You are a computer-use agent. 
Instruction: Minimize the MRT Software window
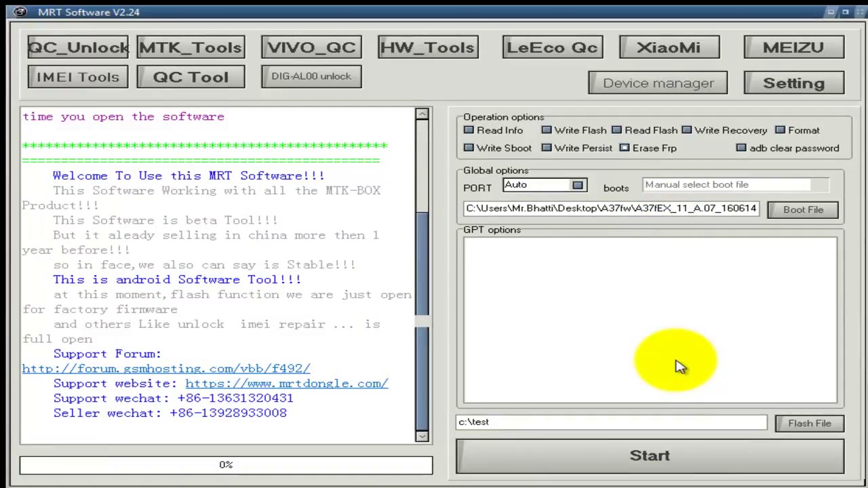830,12
